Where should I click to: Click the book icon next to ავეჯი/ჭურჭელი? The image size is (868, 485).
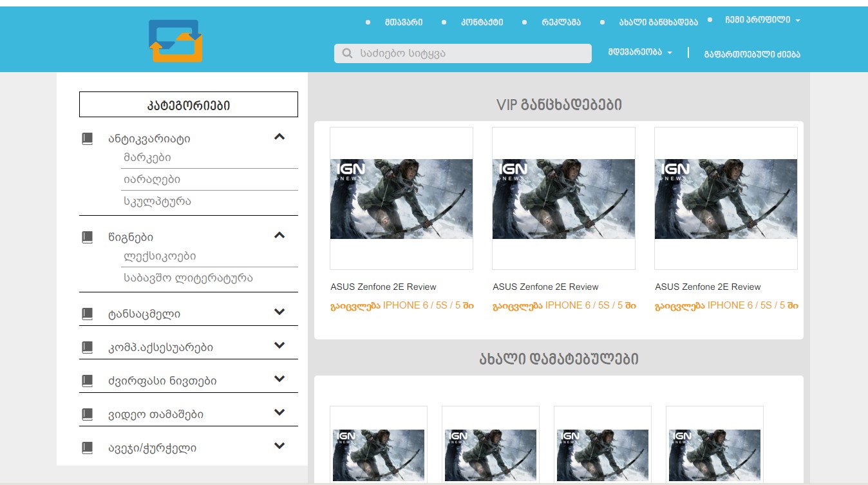coord(88,448)
